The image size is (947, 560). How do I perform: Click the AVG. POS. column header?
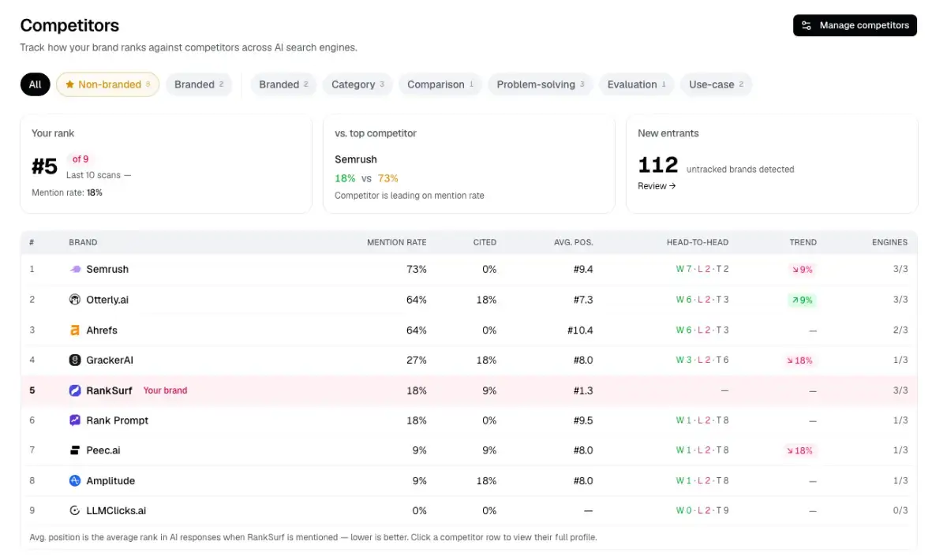pyautogui.click(x=574, y=242)
